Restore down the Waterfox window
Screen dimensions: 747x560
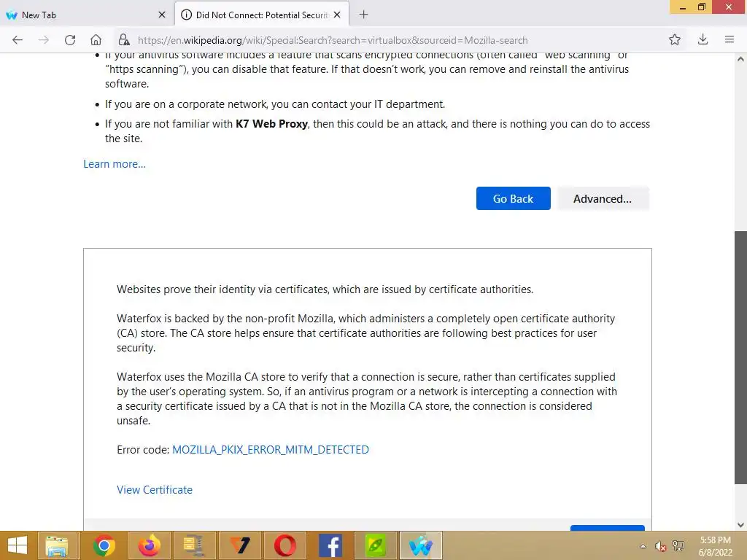[x=702, y=7]
